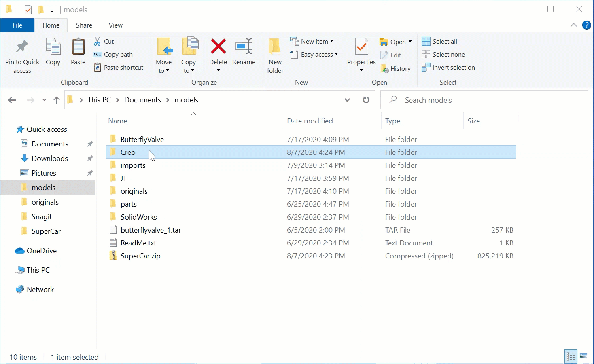Open Explorer Help question mark
Screen dimensions: 594x364
(x=586, y=25)
